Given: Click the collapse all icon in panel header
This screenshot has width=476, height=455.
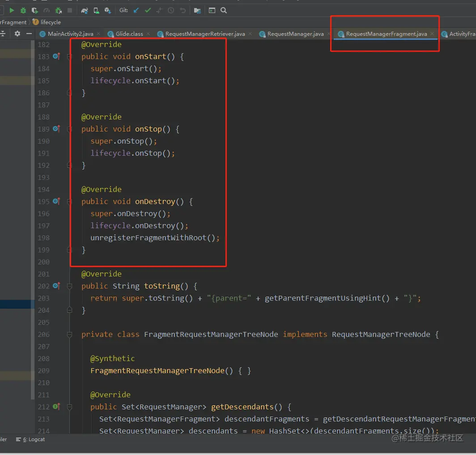Looking at the screenshot, I should [3, 34].
